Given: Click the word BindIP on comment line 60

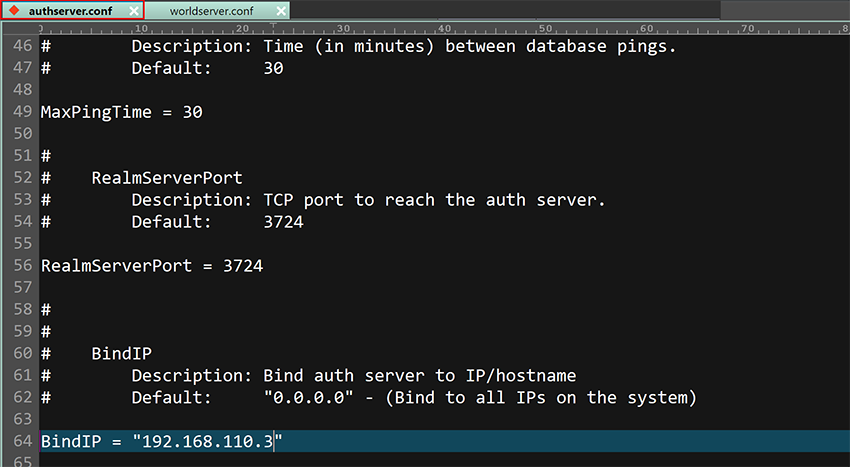Looking at the screenshot, I should tap(121, 354).
